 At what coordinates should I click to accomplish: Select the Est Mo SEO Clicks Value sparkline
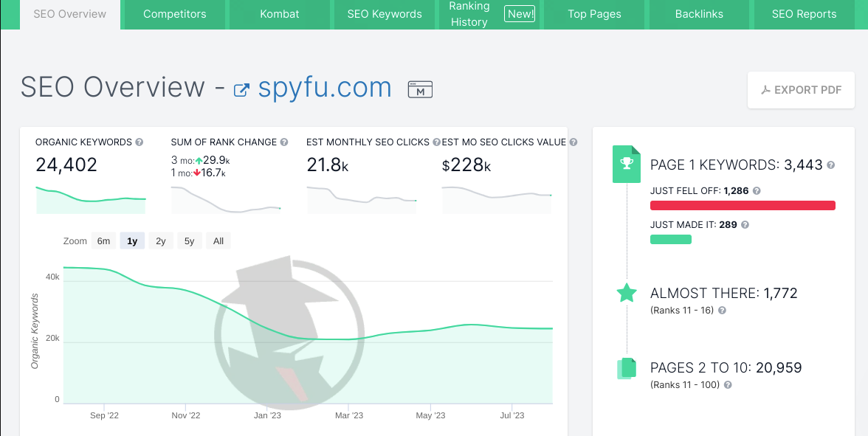point(497,200)
